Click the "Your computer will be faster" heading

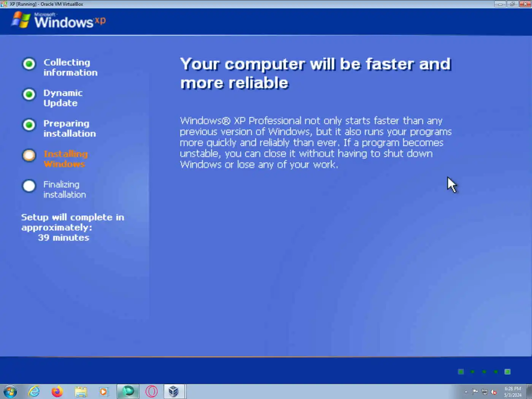tap(315, 73)
